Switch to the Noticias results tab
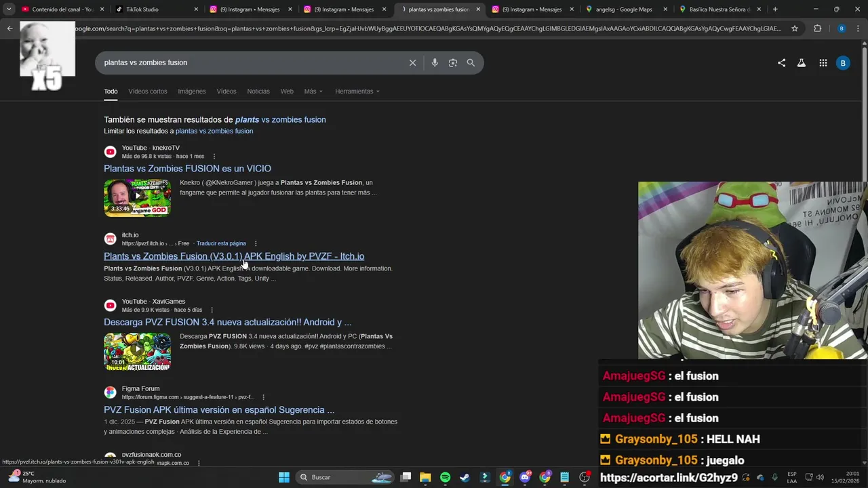The image size is (868, 488). (258, 91)
